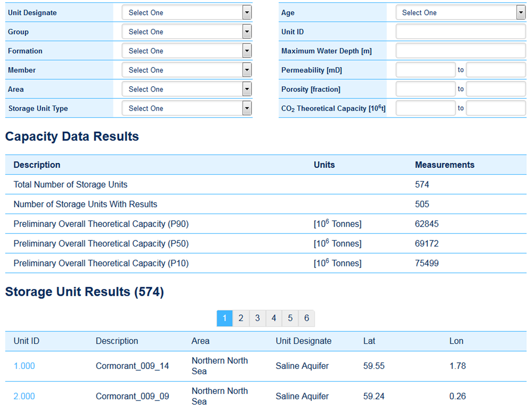Click the Capacity Data Results heading
Screen dimensions: 532x410
click(x=72, y=136)
